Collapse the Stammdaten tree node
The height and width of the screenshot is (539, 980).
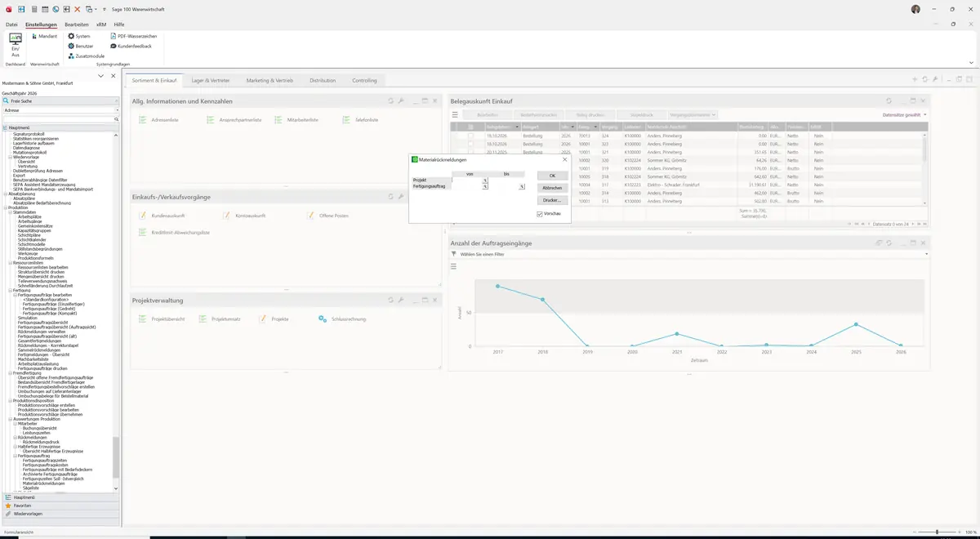point(10,212)
